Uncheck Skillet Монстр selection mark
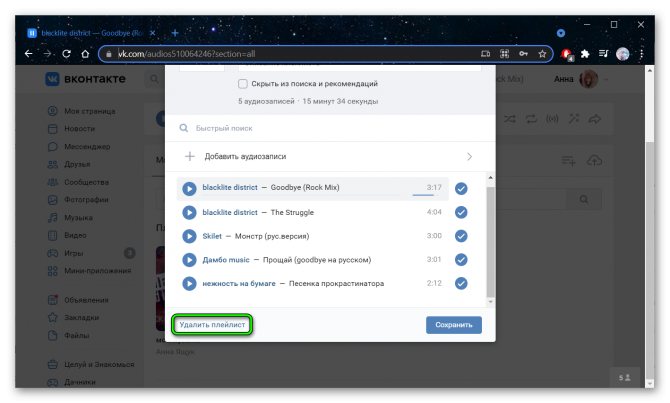This screenshot has width=670, height=403. click(461, 236)
